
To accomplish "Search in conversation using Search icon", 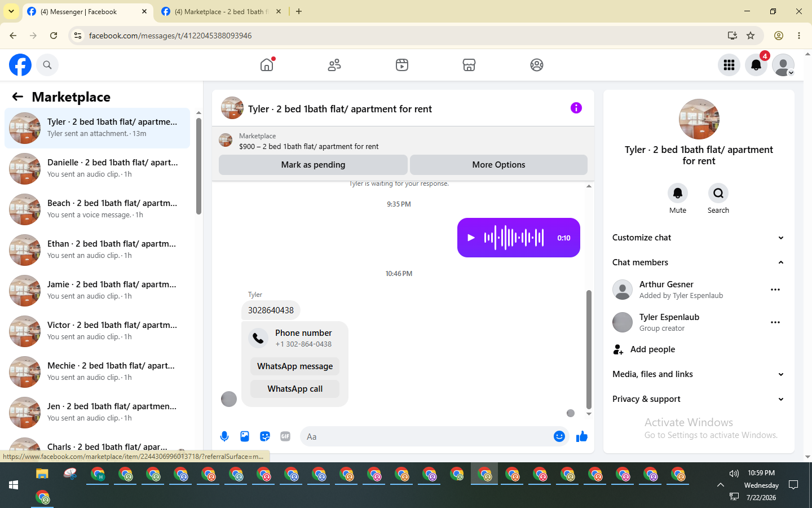I will tap(718, 193).
